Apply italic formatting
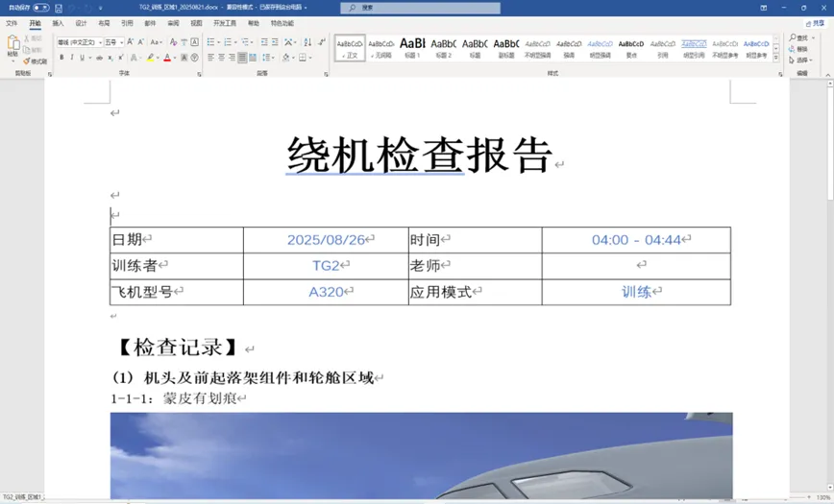Viewport: 834px width, 504px height. pyautogui.click(x=72, y=58)
